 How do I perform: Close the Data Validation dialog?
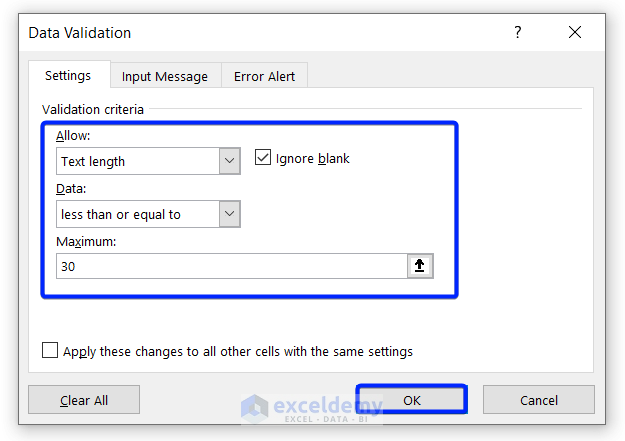(x=575, y=33)
